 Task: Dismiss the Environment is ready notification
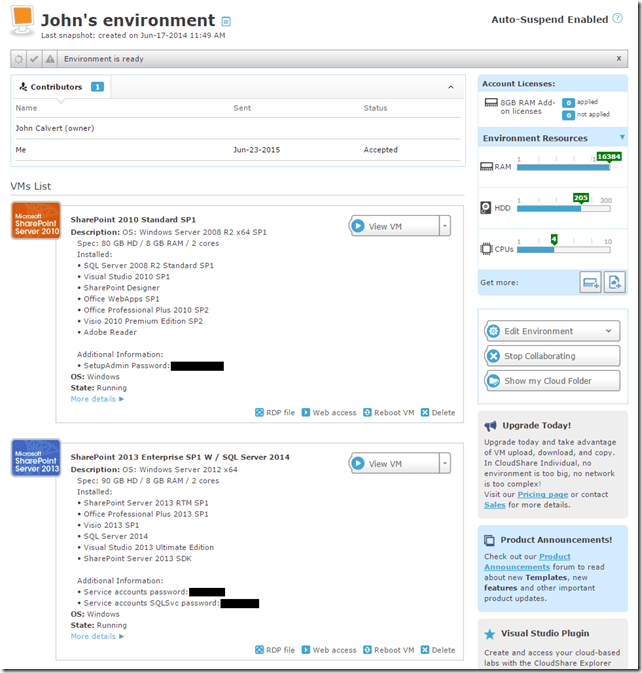point(618,59)
